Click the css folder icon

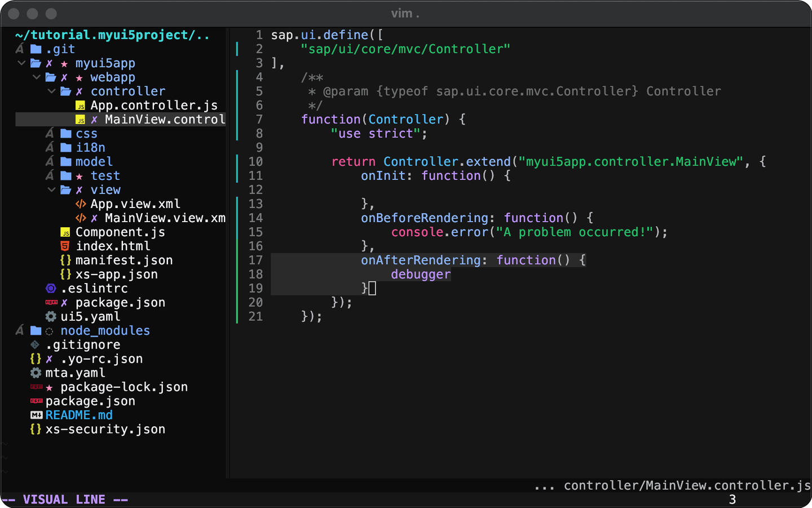66,134
